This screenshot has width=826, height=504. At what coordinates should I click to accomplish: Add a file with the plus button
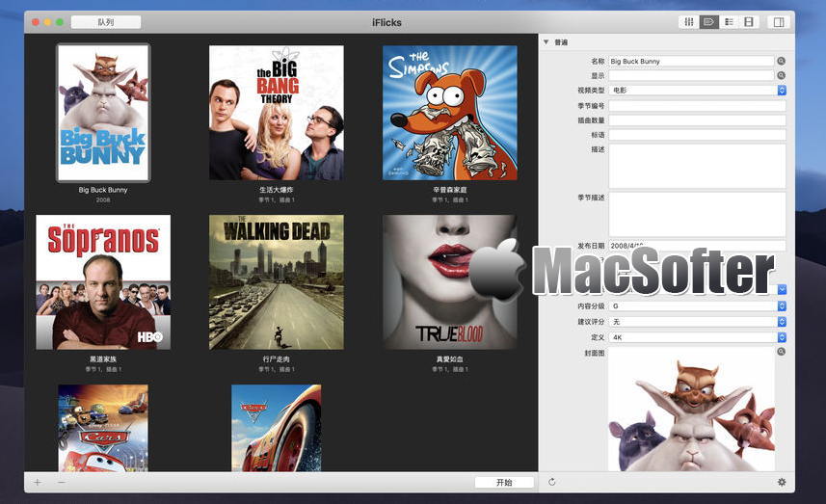click(38, 483)
